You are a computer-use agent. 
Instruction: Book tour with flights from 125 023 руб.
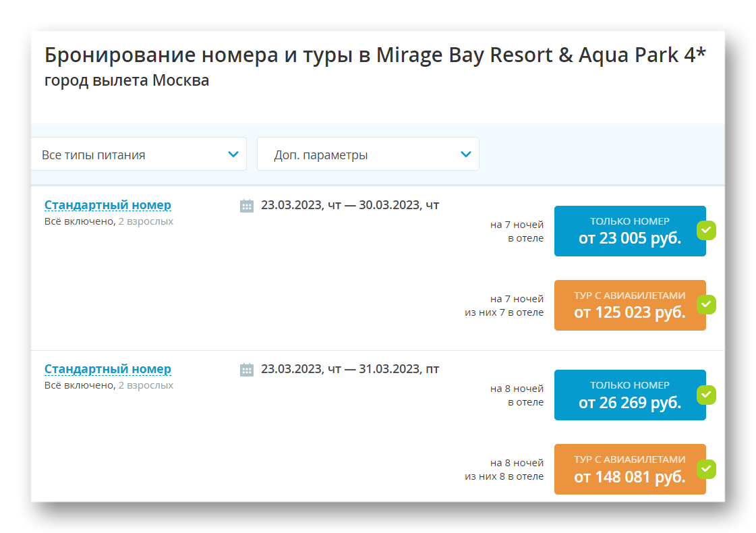coord(630,306)
